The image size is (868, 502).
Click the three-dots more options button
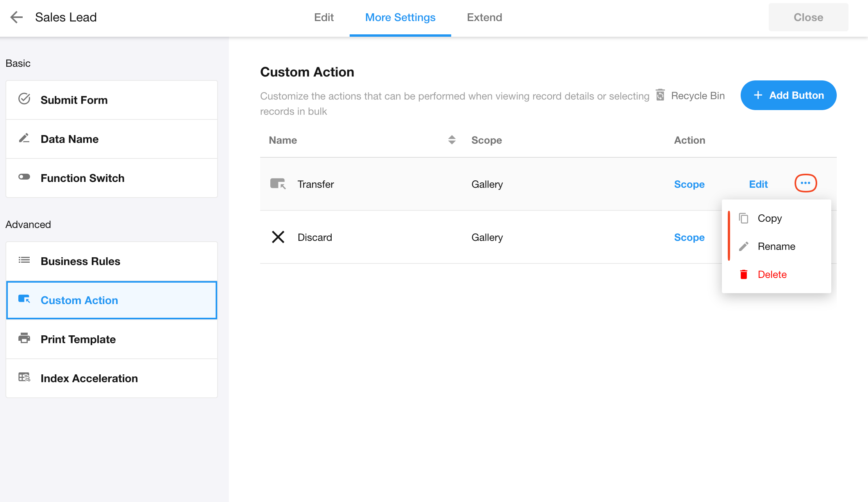805,183
